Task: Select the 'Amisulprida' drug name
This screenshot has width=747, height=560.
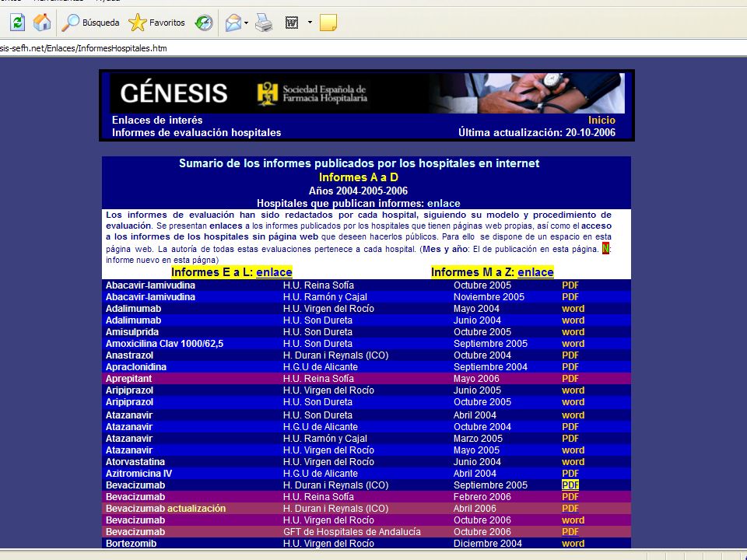Action: 132,332
